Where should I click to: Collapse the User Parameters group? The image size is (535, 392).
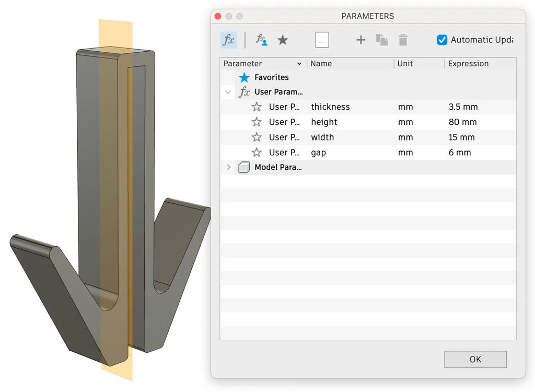coord(228,93)
